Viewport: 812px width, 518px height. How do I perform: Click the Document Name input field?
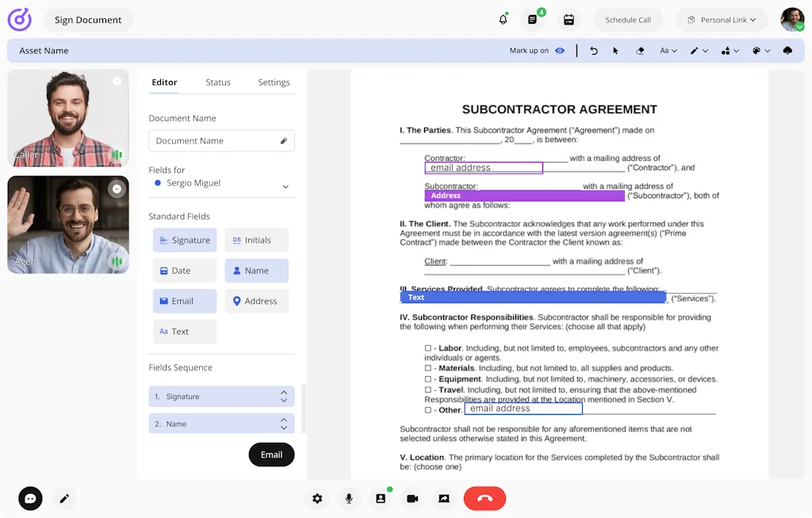pos(214,141)
